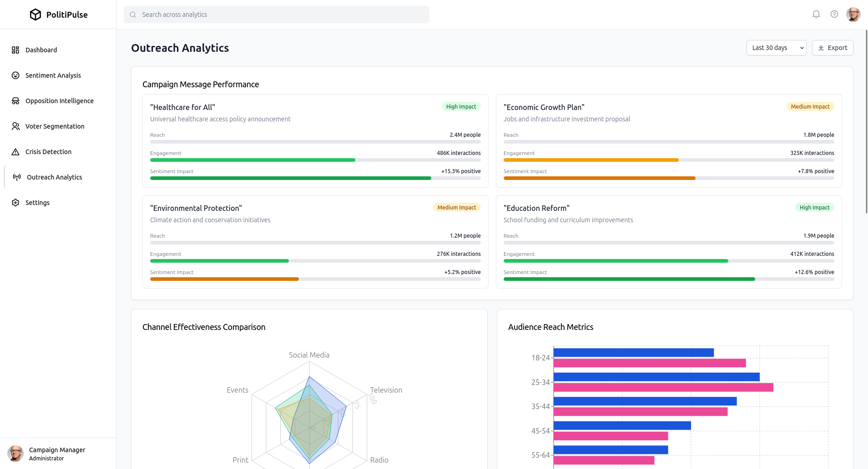Click the 486K interactions value
This screenshot has width=868, height=469.
[x=459, y=153]
